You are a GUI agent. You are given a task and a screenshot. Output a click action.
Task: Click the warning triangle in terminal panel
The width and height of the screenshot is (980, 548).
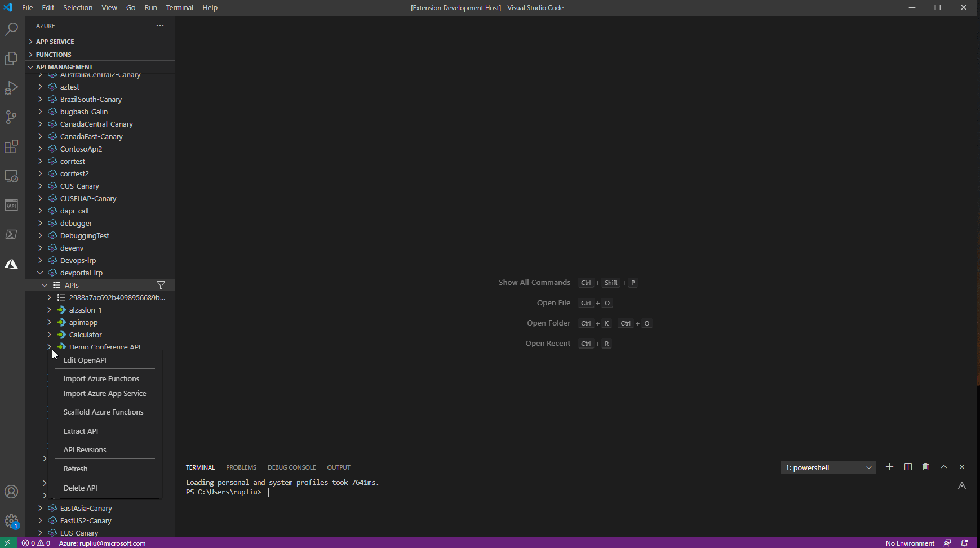962,486
